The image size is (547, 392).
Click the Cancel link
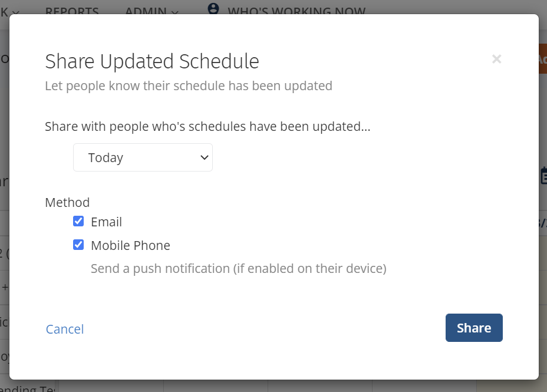(65, 329)
